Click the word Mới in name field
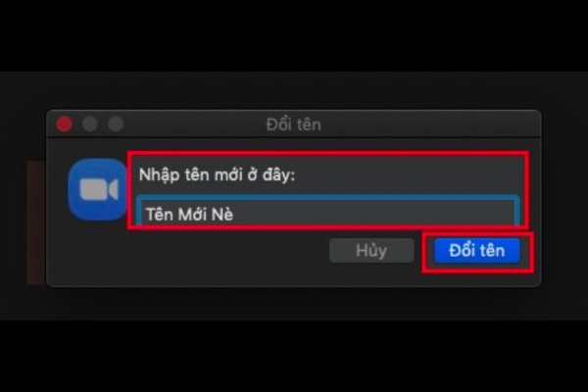This screenshot has height=392, width=588. point(192,215)
